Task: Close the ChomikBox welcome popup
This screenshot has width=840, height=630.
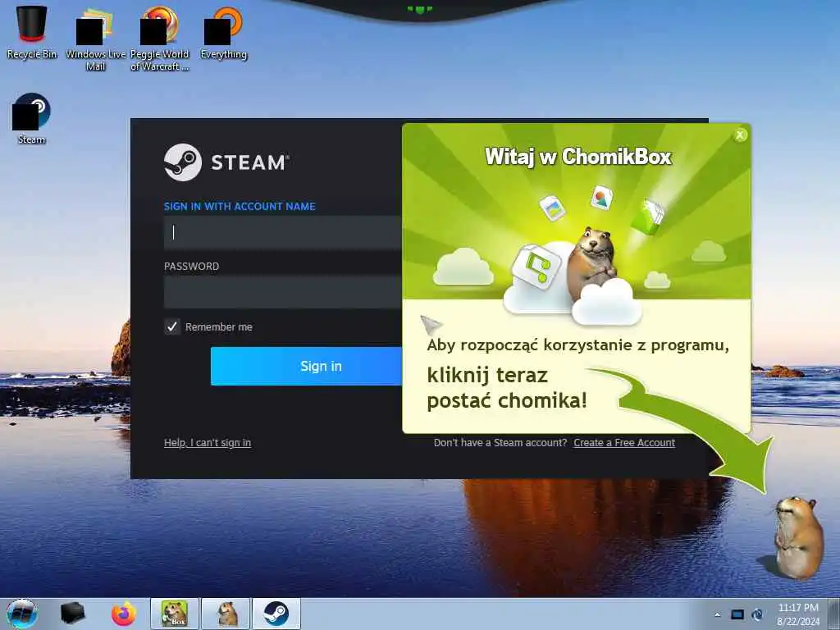Action: pos(740,135)
